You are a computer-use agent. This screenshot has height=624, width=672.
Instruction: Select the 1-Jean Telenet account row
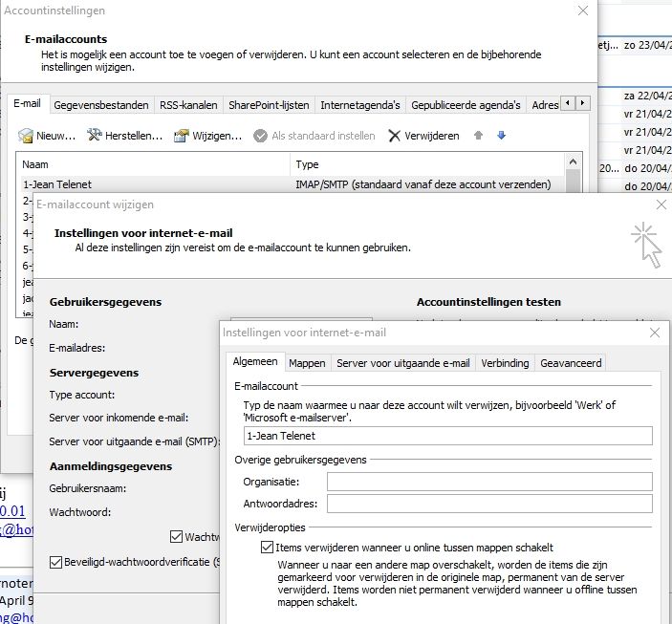coord(293,184)
